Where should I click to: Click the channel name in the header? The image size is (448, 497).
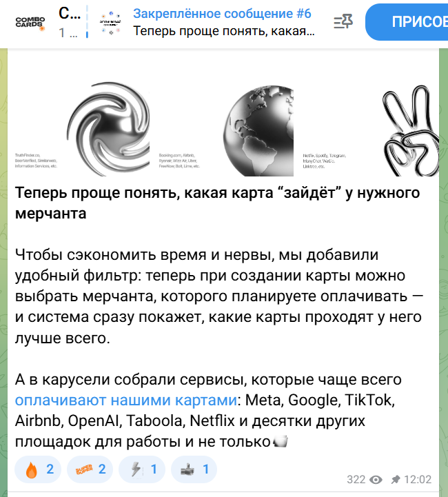coord(70,14)
